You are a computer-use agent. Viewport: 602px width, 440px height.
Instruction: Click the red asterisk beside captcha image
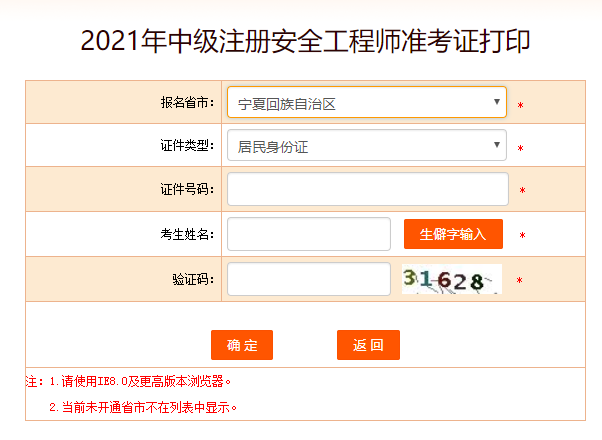[x=519, y=281]
